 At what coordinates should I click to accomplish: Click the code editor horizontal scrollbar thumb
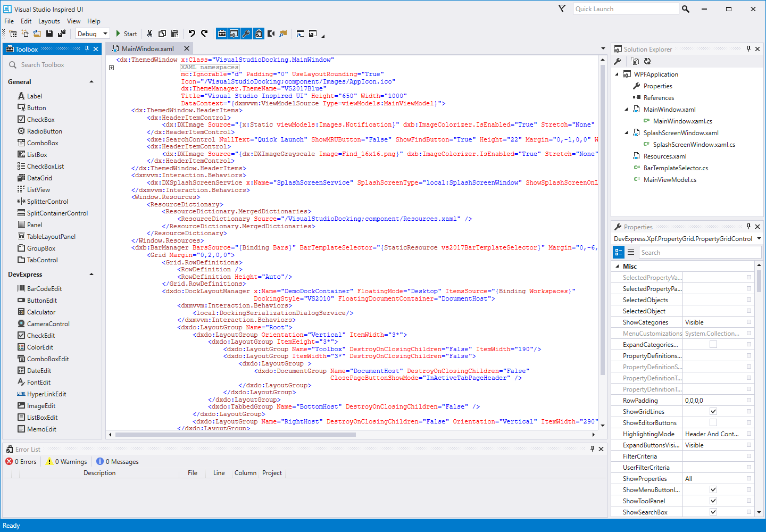point(235,435)
